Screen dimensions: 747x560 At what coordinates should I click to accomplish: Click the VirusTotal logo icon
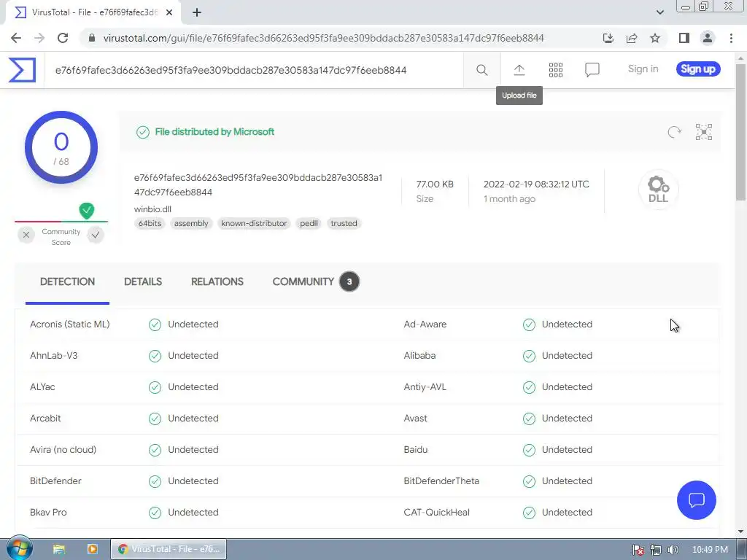pyautogui.click(x=22, y=70)
